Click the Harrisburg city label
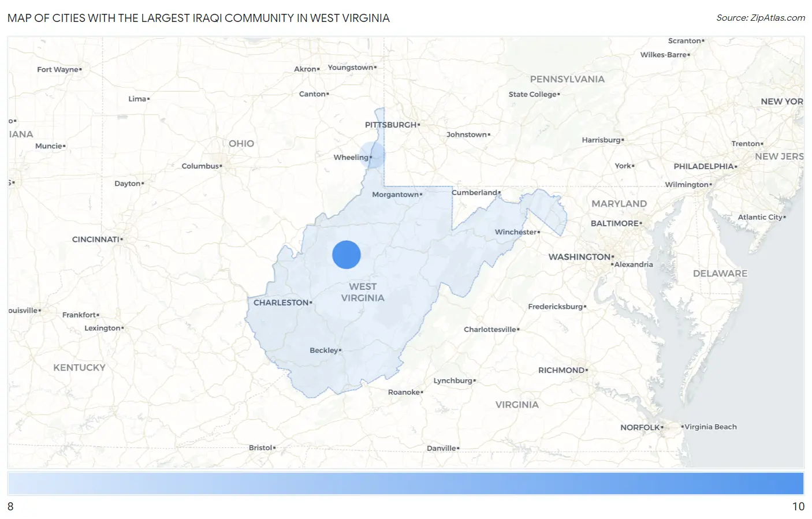The image size is (812, 519). coord(601,140)
